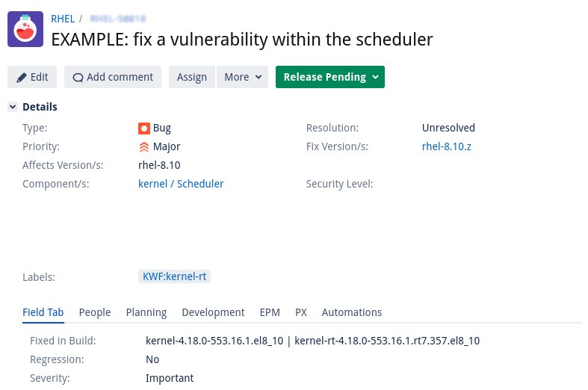The width and height of the screenshot is (588, 390).
Task: Click the pencil Edit button
Action: (32, 77)
